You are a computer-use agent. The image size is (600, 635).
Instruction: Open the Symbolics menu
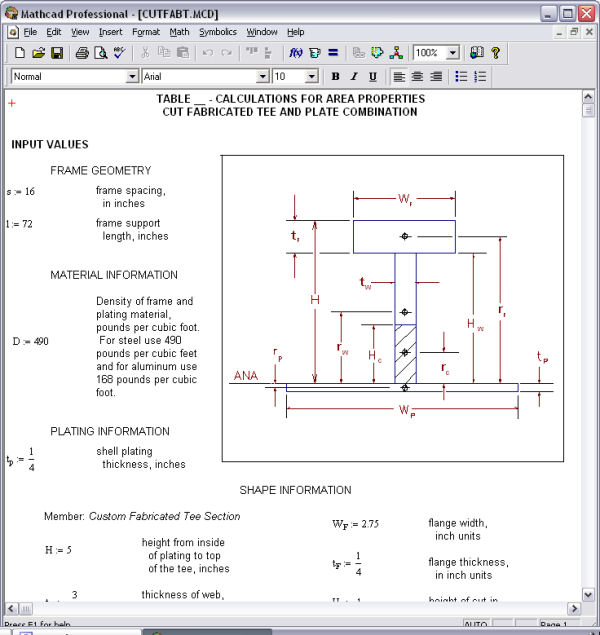(218, 32)
